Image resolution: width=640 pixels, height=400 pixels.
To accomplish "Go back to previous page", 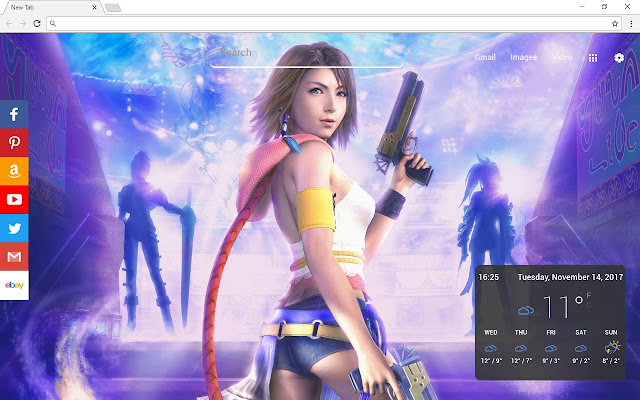I will point(9,24).
